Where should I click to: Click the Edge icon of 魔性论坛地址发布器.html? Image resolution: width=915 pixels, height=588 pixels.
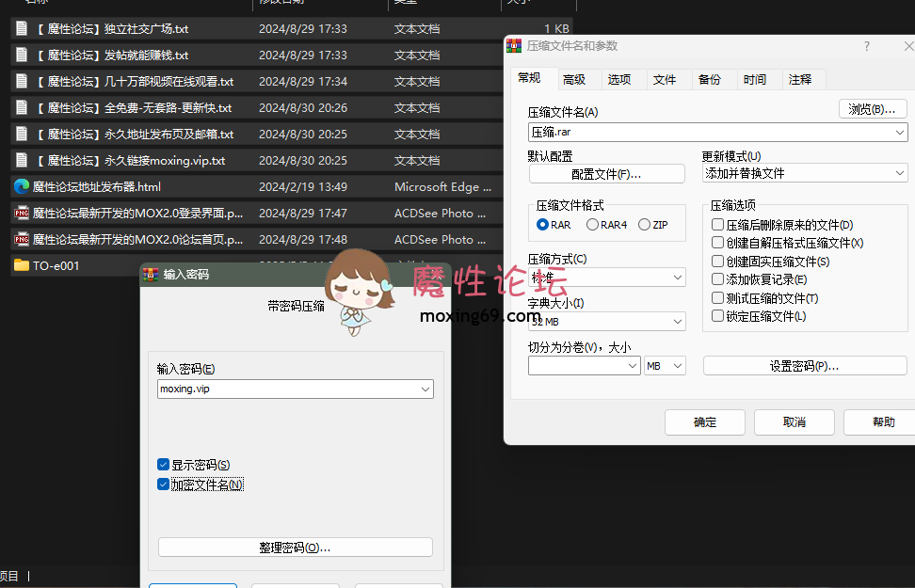(x=22, y=186)
